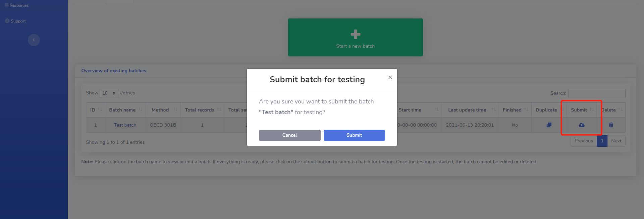Click the cloud upload submit icon
The width and height of the screenshot is (644, 219).
pyautogui.click(x=582, y=125)
